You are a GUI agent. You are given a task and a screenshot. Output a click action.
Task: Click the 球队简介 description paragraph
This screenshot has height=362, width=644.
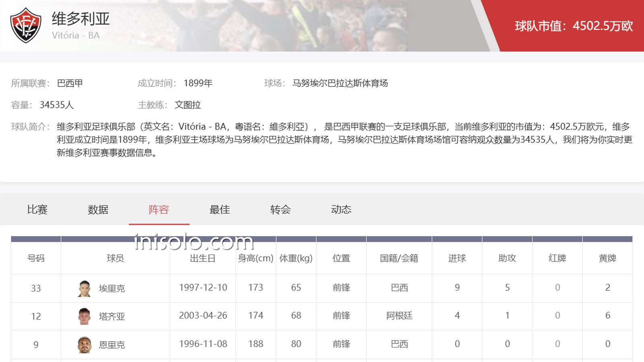click(345, 140)
